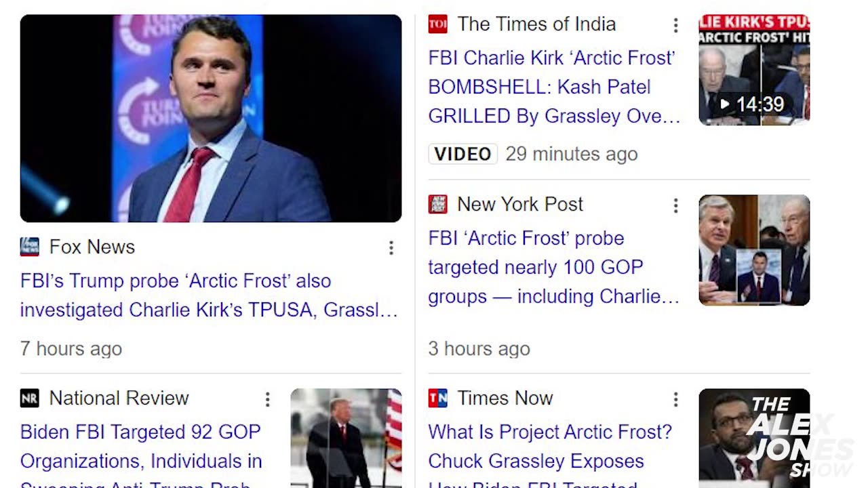This screenshot has height=488, width=868.
Task: Open the New York Post three-dot menu
Action: point(675,205)
